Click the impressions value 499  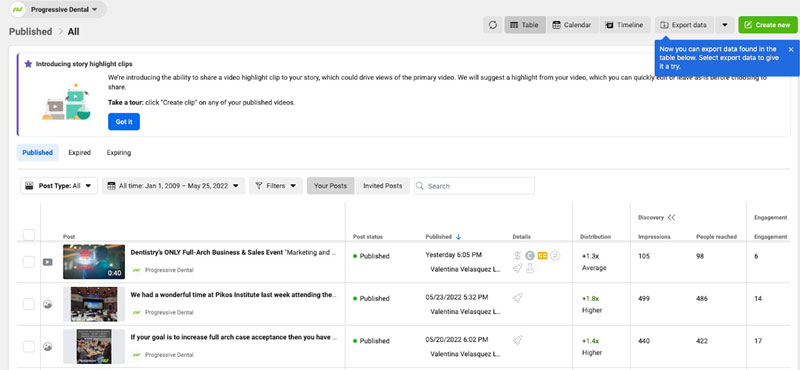(644, 299)
